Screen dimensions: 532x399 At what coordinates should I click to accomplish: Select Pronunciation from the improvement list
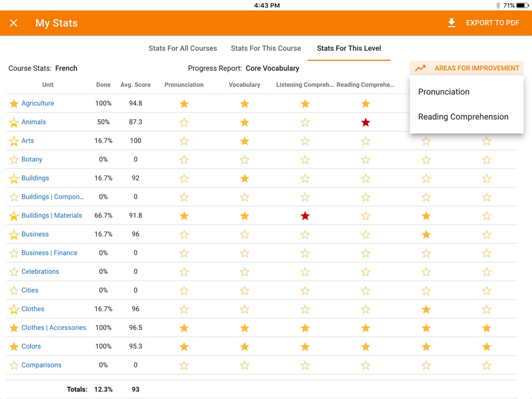(x=444, y=92)
